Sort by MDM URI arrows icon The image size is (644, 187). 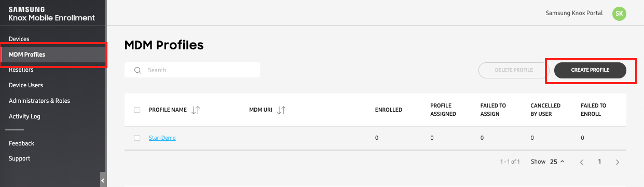click(282, 110)
